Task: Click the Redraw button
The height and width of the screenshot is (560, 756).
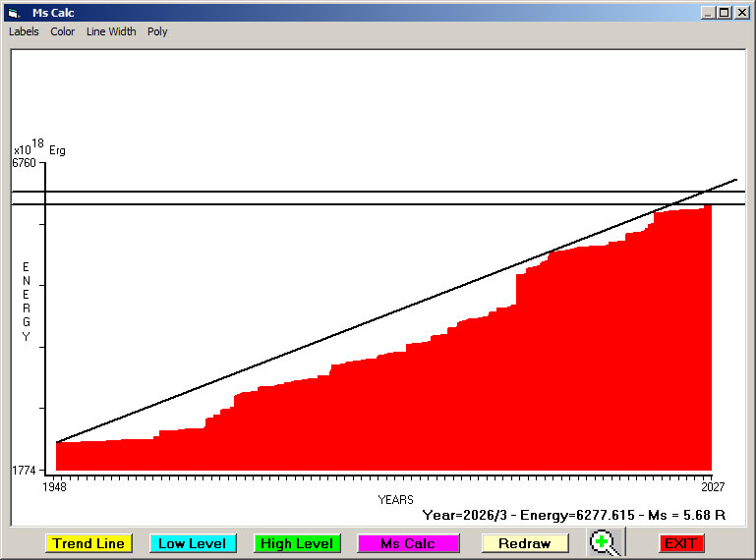Action: pyautogui.click(x=524, y=543)
